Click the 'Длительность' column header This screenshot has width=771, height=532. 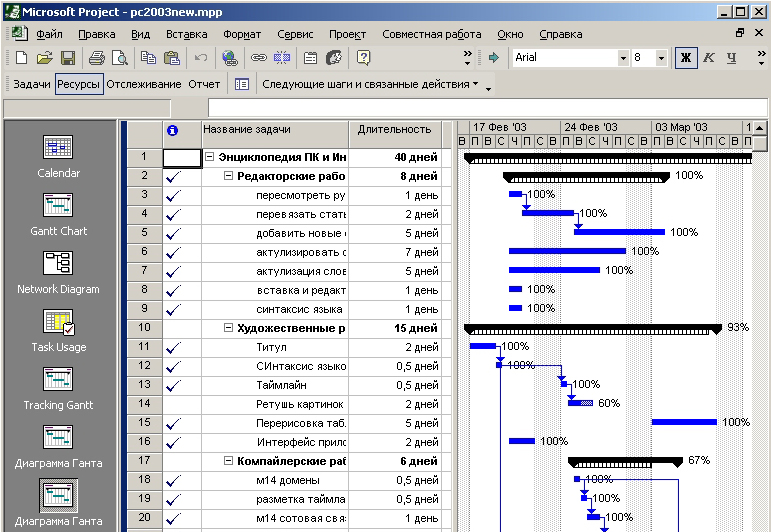[x=394, y=130]
